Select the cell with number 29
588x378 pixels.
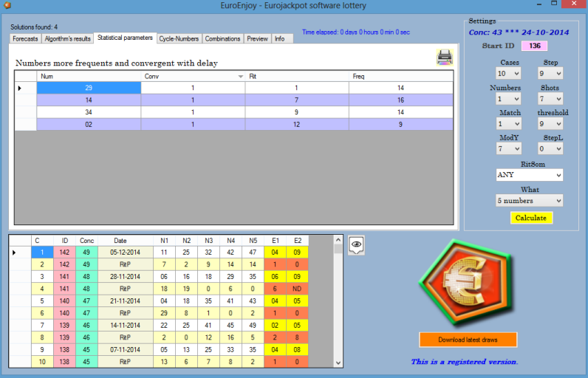tap(89, 88)
